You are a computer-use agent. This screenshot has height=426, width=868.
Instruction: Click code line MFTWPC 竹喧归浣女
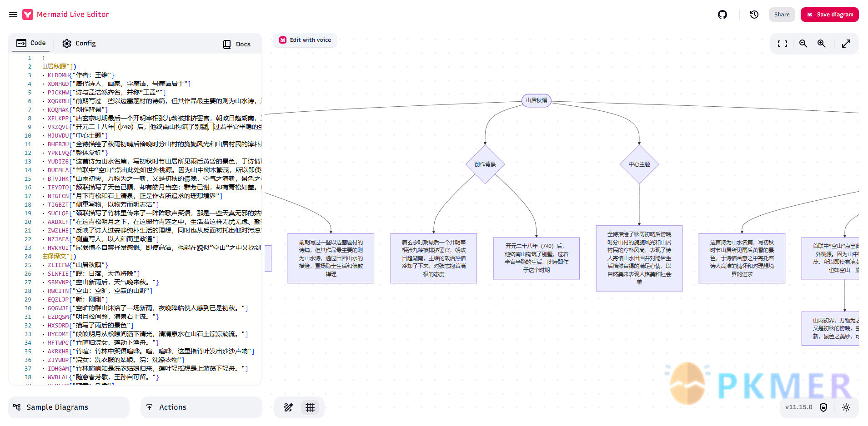103,343
